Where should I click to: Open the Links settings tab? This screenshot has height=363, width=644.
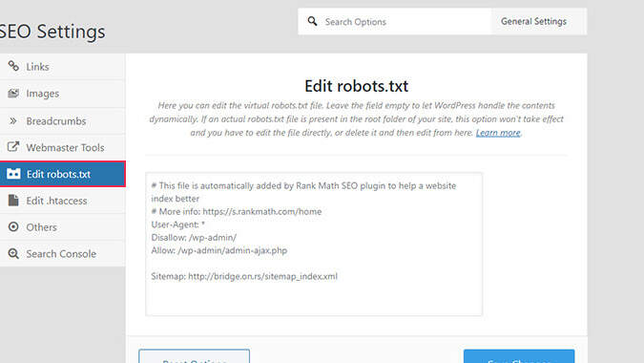coord(62,67)
